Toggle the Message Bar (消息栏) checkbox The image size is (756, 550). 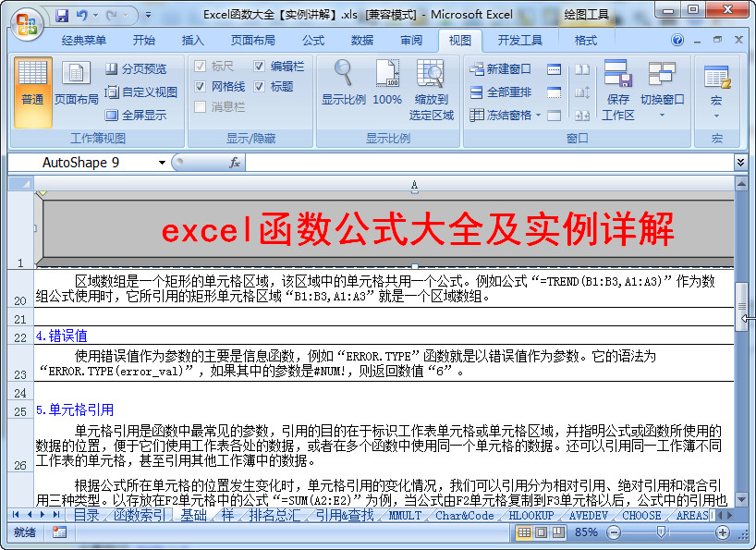point(200,106)
